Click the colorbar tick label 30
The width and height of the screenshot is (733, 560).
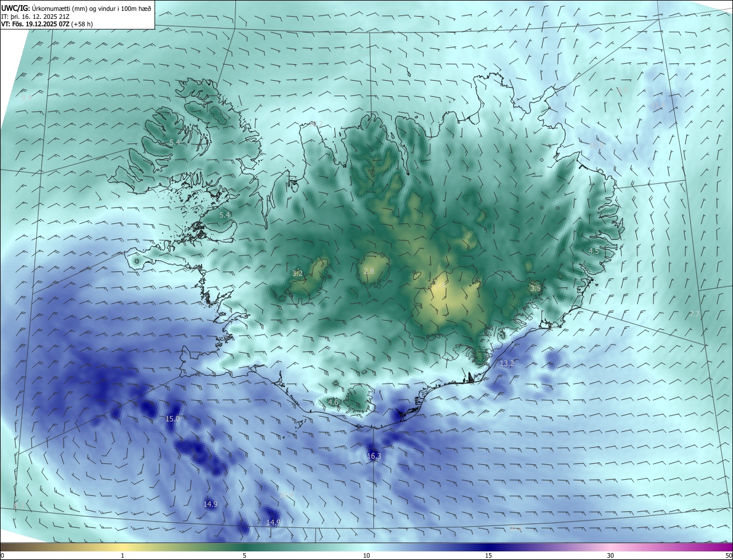tap(610, 555)
